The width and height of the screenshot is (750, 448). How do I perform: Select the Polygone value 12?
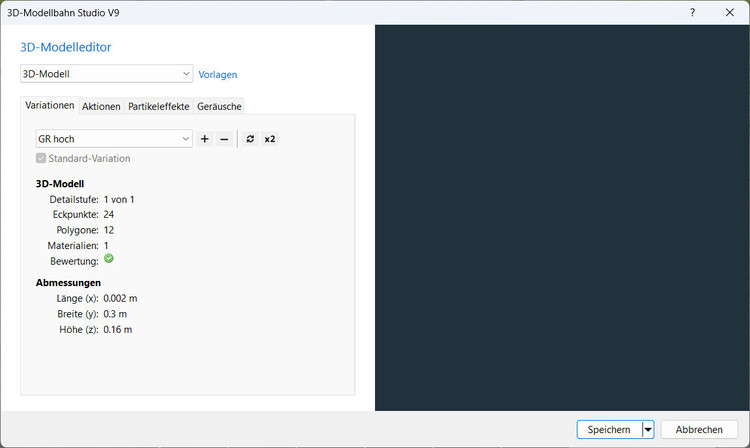pos(109,230)
